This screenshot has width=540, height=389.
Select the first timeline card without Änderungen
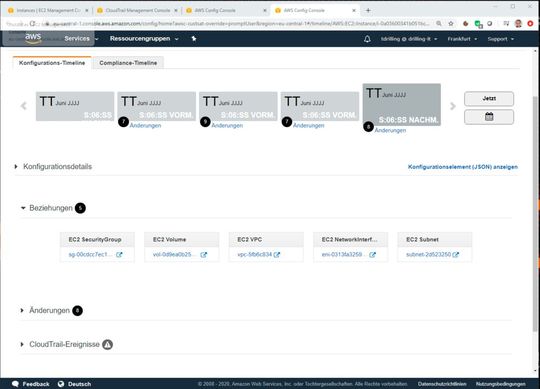pyautogui.click(x=75, y=106)
